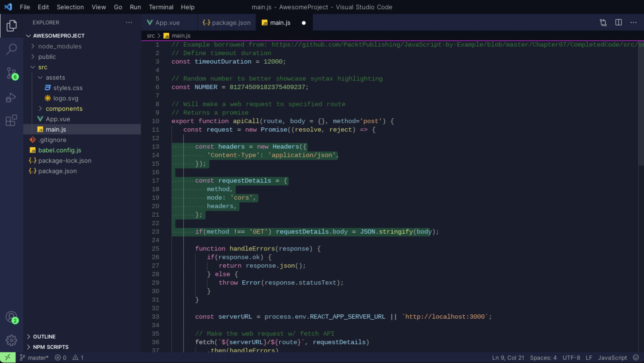Open the Manage settings gear
644x363 pixels.
coord(11,340)
